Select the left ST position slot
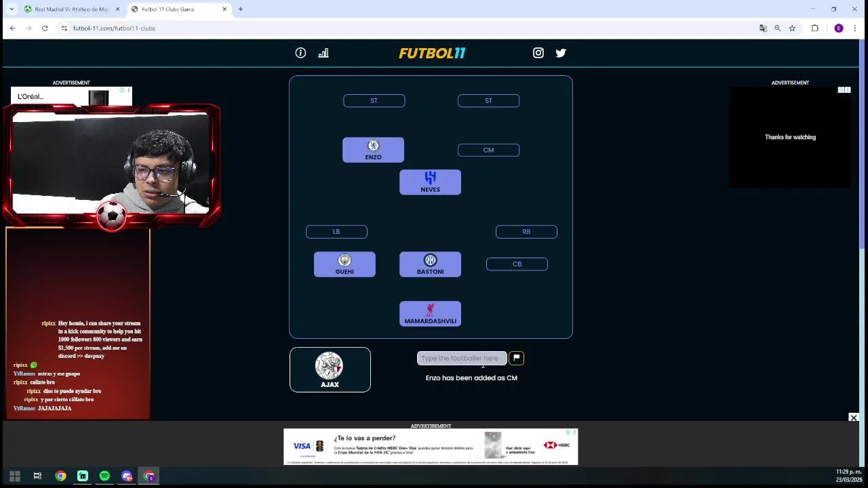 point(374,101)
